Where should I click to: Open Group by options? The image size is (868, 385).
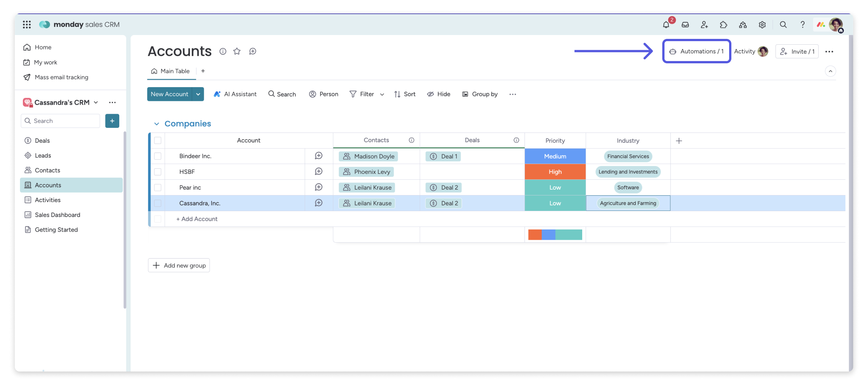pos(479,94)
